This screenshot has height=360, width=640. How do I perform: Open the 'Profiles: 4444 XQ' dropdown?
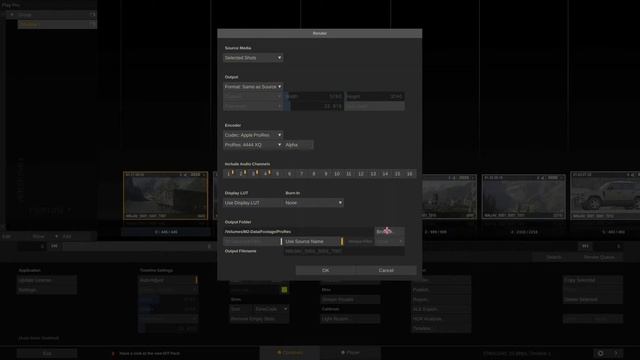(x=253, y=145)
